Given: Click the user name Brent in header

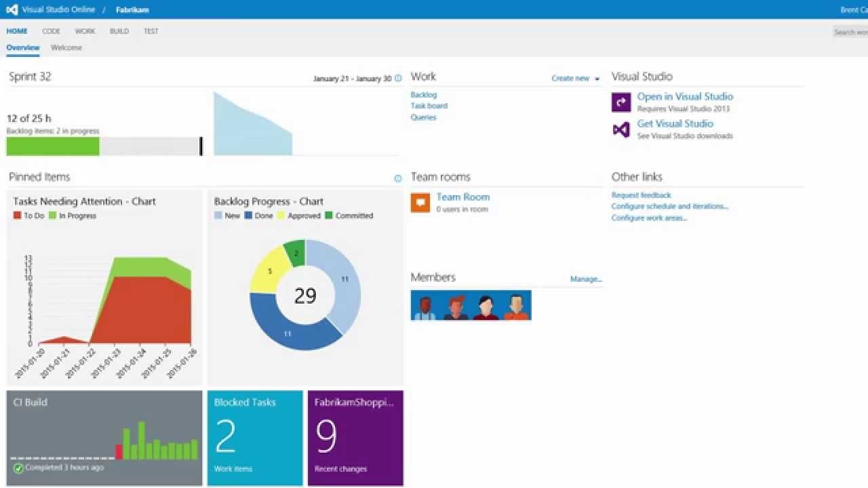Looking at the screenshot, I should point(854,10).
